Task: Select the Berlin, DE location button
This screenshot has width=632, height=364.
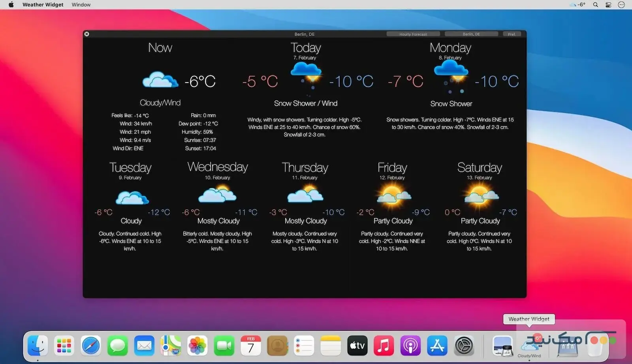Action: 471,34
